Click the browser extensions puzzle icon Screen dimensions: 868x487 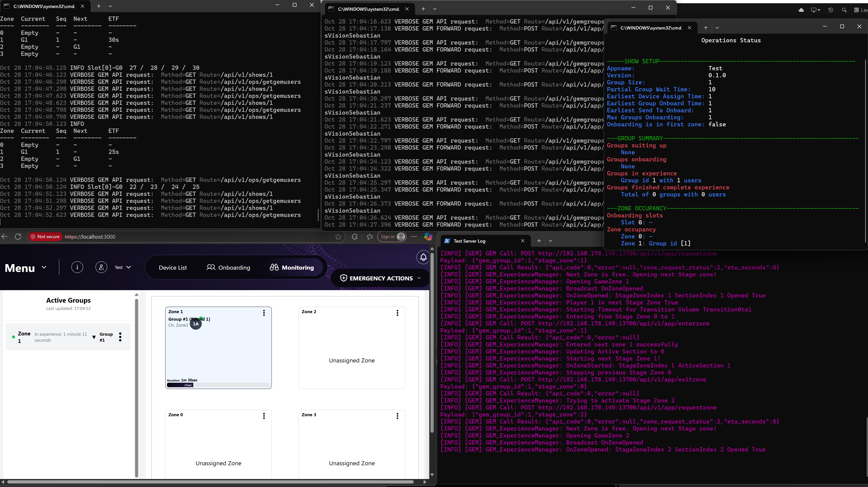coord(354,237)
